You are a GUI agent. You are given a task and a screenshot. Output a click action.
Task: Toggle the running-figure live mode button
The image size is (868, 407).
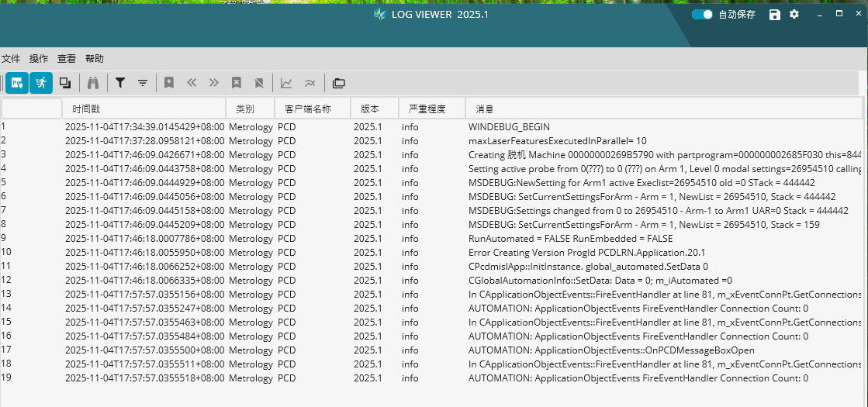pos(41,83)
